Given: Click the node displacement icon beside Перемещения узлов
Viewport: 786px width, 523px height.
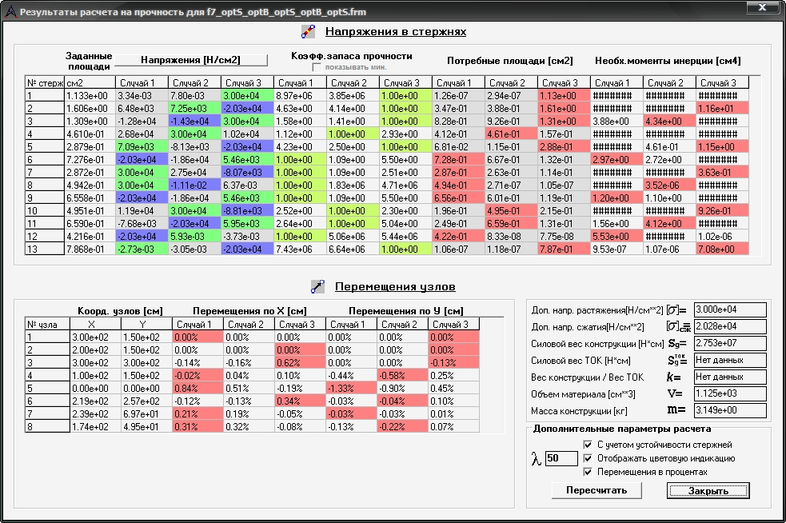Looking at the screenshot, I should click(x=318, y=286).
